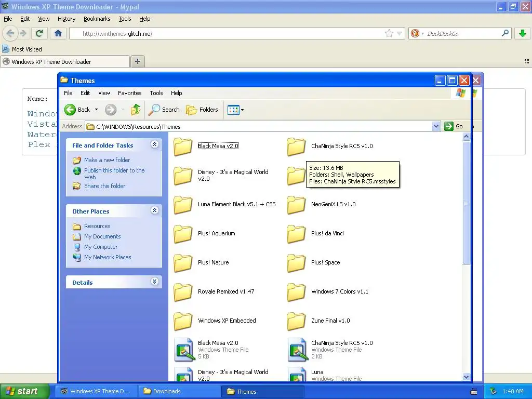Click Share this folder link

tap(104, 186)
